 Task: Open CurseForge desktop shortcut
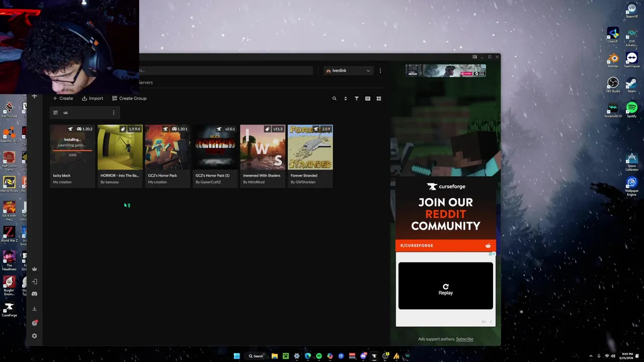9,309
